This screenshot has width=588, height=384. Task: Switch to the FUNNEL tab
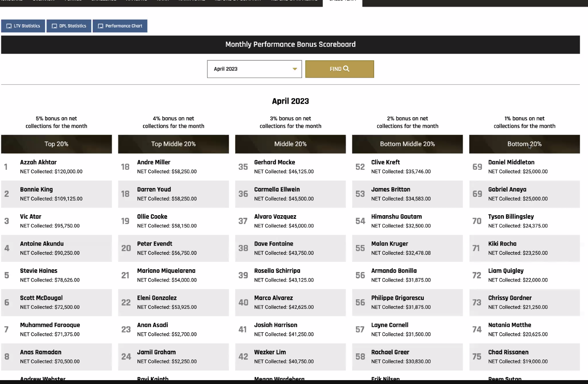[73, 2]
